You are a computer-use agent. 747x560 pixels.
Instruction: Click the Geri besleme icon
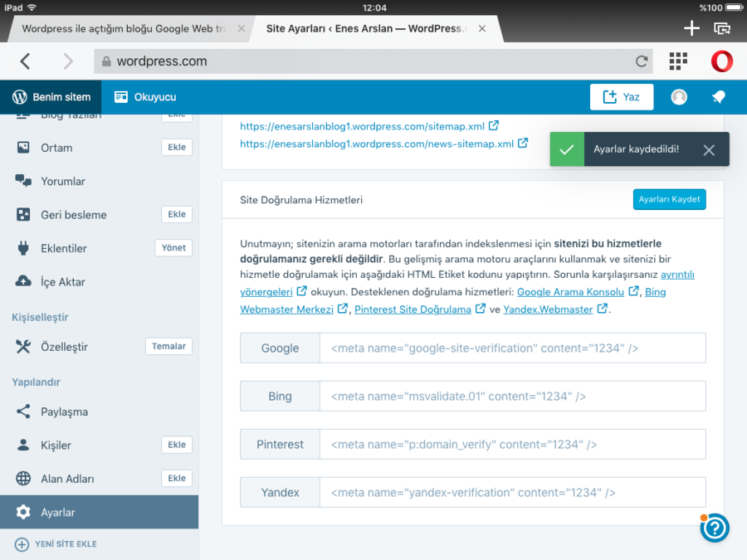click(23, 214)
